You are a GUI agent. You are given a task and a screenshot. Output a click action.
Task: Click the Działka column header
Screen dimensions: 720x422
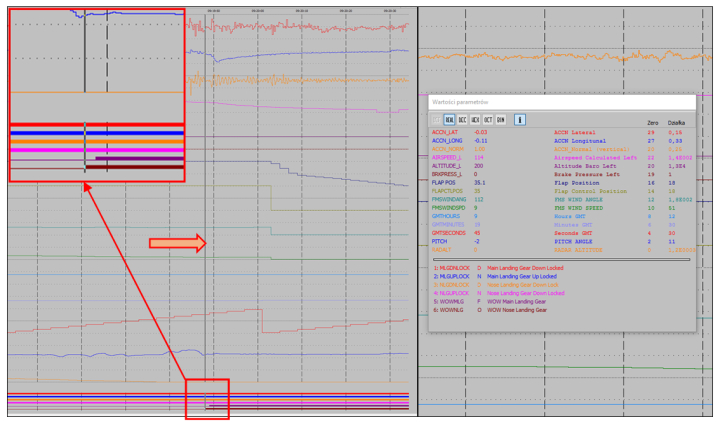(x=676, y=123)
